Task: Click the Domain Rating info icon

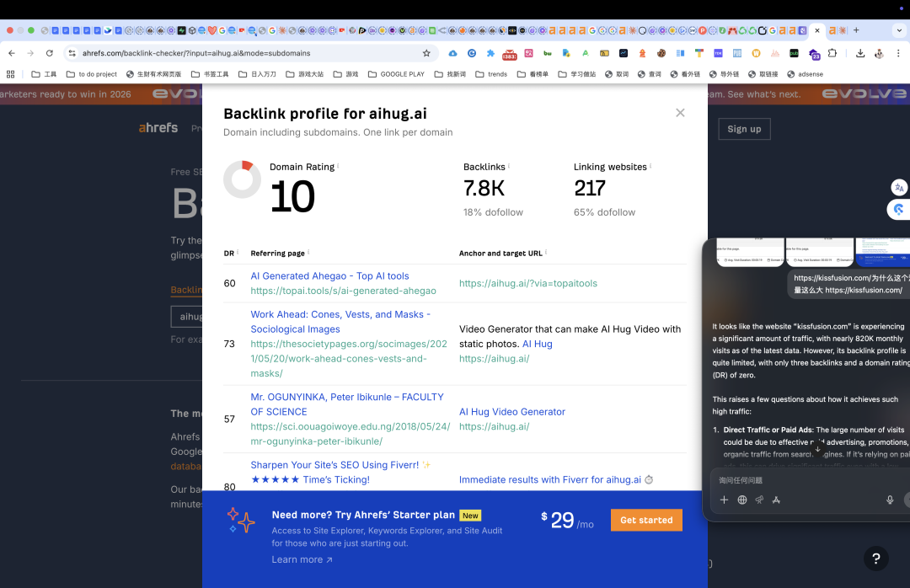Action: pyautogui.click(x=338, y=165)
